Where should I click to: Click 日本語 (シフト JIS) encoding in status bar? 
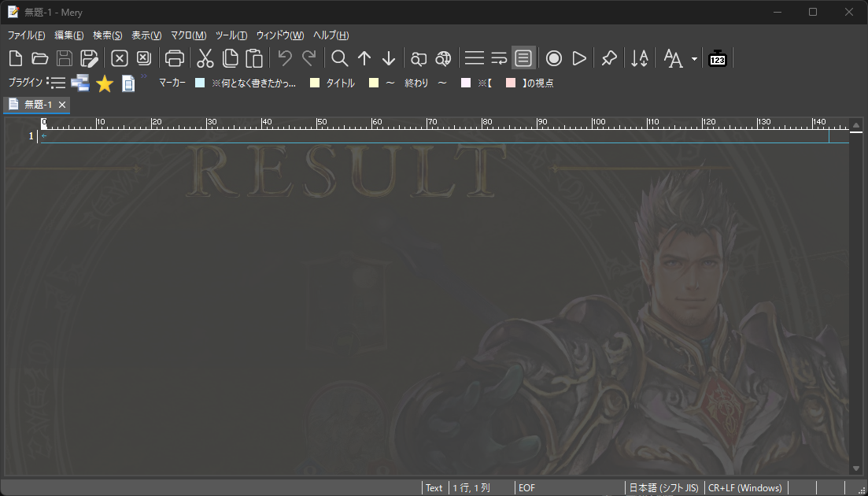pos(663,487)
